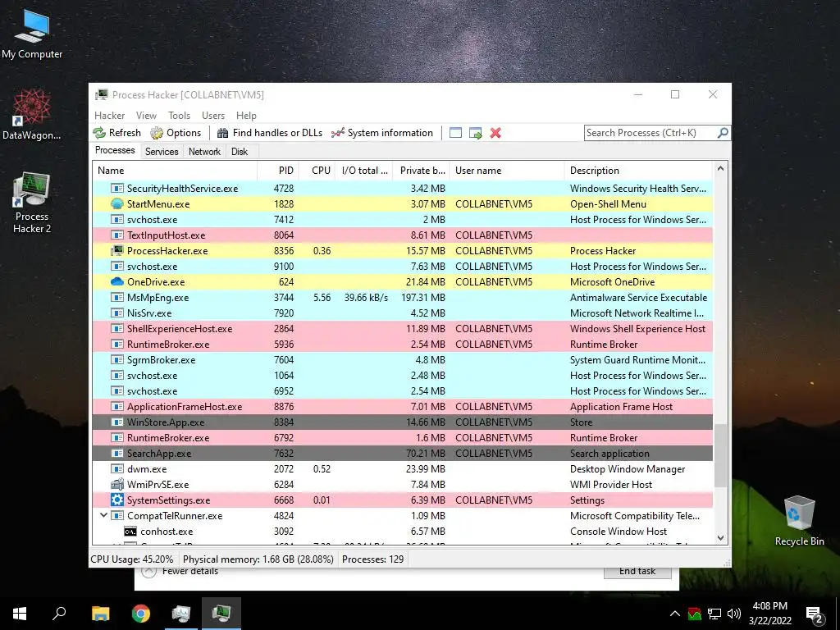
Task: Launch Chrome from the taskbar
Action: click(141, 614)
